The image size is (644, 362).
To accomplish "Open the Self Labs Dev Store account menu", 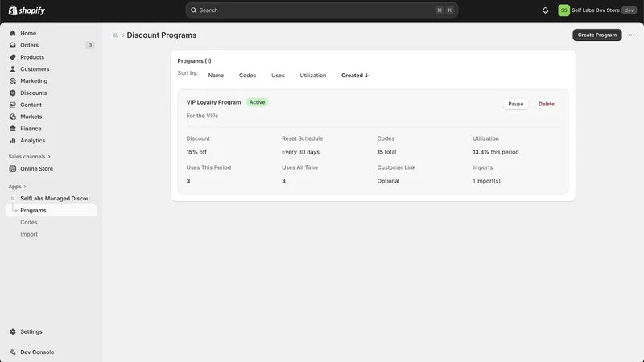I will (597, 10).
